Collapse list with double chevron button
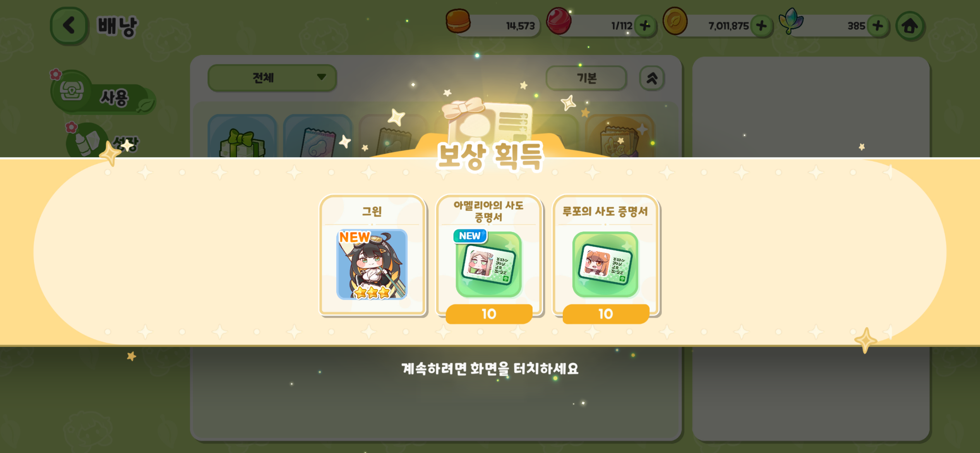This screenshot has width=980, height=453. coord(652,78)
